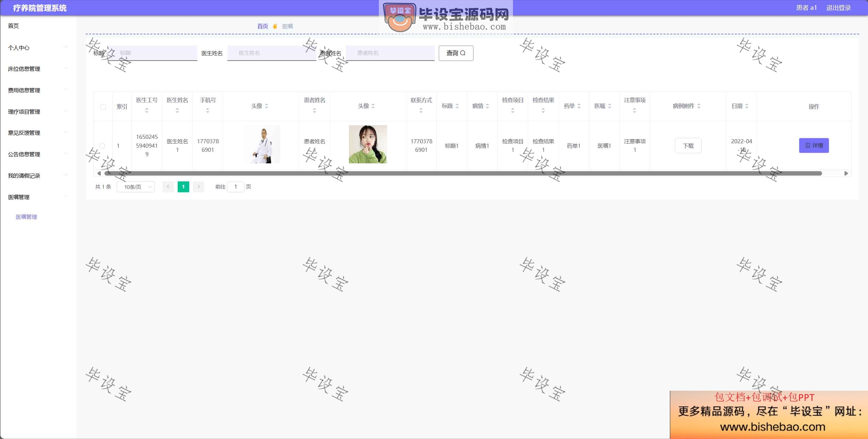Collapse the 医嘱管理 parent menu

pyautogui.click(x=38, y=197)
